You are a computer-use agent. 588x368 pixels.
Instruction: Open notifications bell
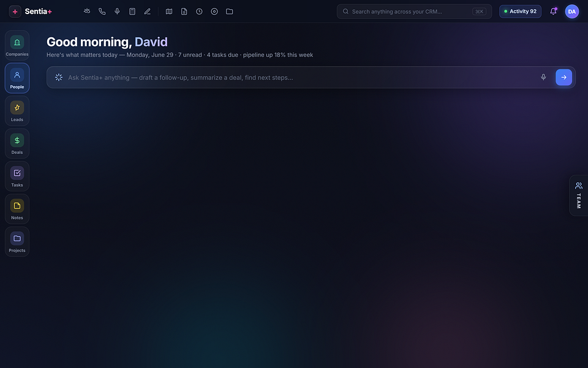pyautogui.click(x=553, y=11)
